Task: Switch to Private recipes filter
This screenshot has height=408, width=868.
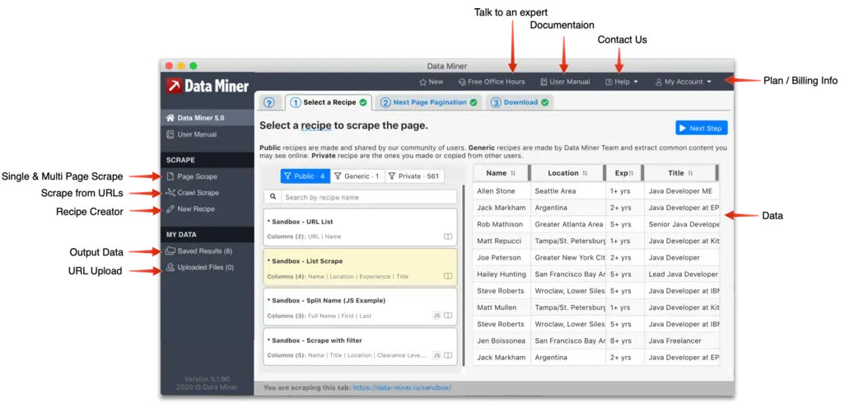Action: [414, 176]
